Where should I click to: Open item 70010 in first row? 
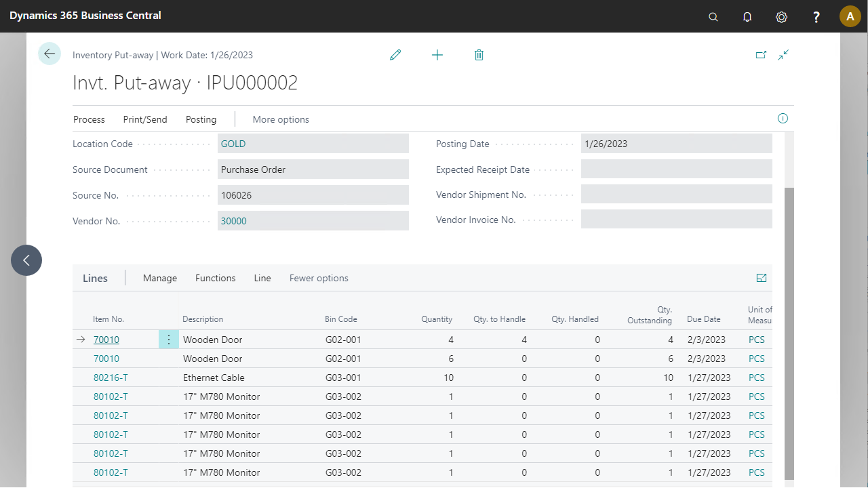pyautogui.click(x=106, y=340)
